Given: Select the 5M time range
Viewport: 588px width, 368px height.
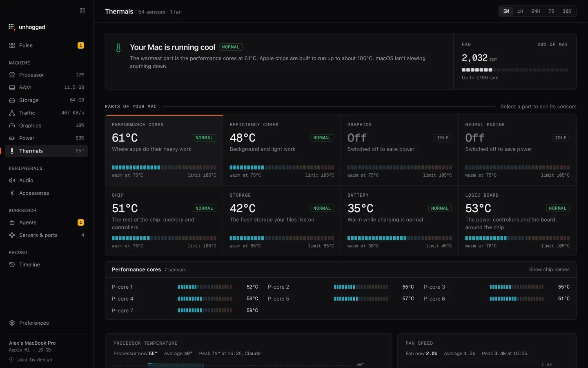Looking at the screenshot, I should click(506, 11).
